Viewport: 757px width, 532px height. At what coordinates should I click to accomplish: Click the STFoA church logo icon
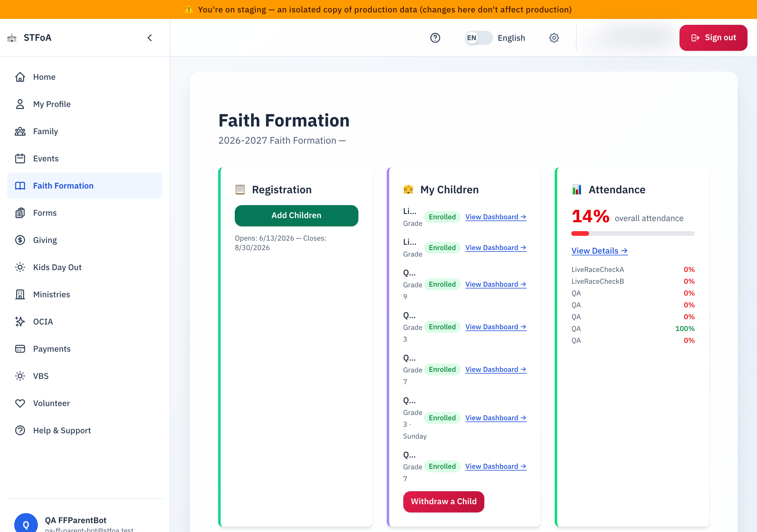12,38
